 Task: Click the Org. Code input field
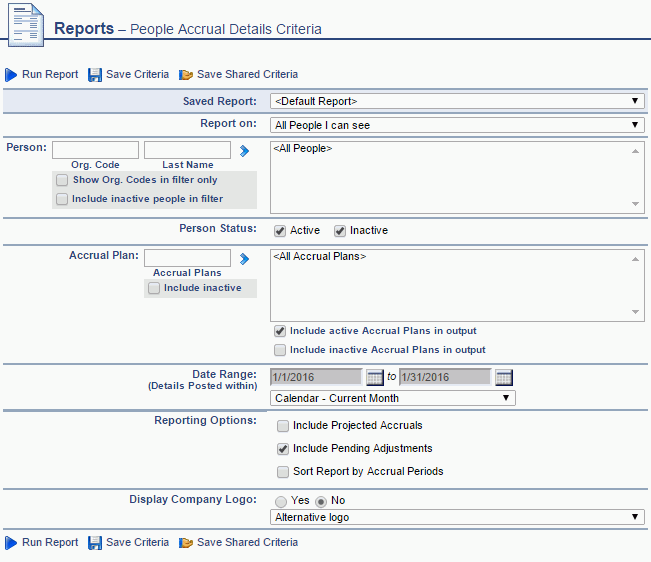coord(95,150)
